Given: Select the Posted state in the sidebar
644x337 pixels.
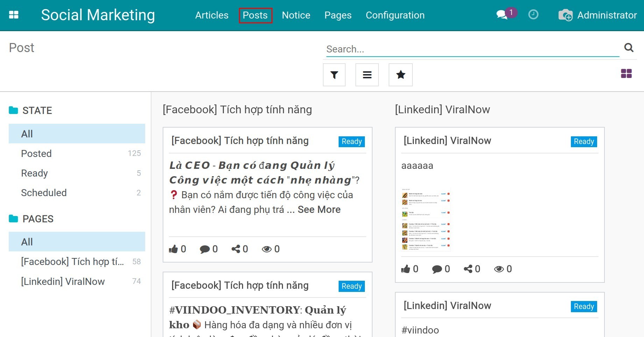Looking at the screenshot, I should coord(36,153).
